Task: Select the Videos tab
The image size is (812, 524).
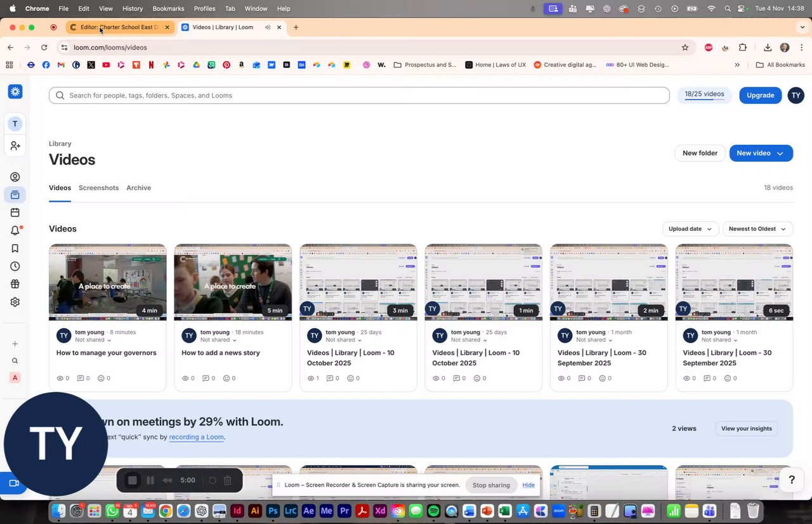Action: [60, 188]
